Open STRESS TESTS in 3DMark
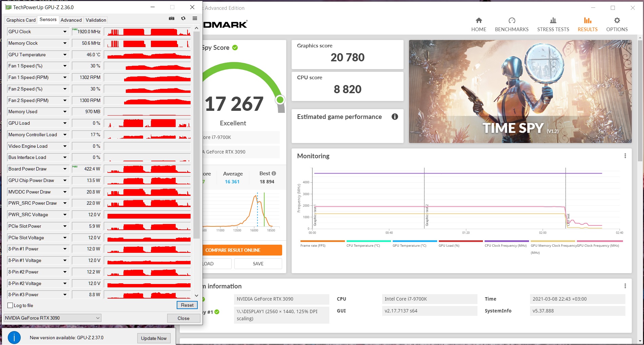The image size is (644, 345). point(553,25)
